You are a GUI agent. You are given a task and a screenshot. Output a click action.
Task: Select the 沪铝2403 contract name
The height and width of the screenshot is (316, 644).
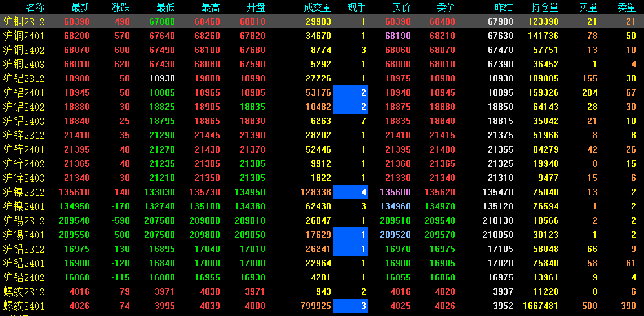pos(23,121)
